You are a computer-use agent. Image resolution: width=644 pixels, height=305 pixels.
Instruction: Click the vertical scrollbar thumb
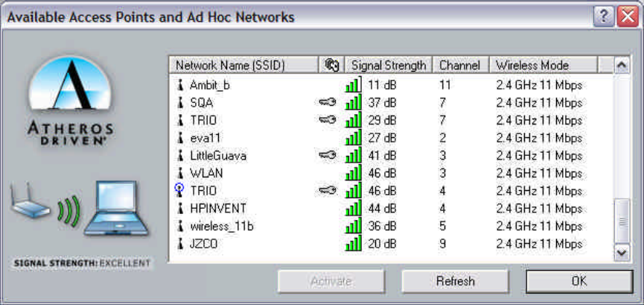click(622, 221)
